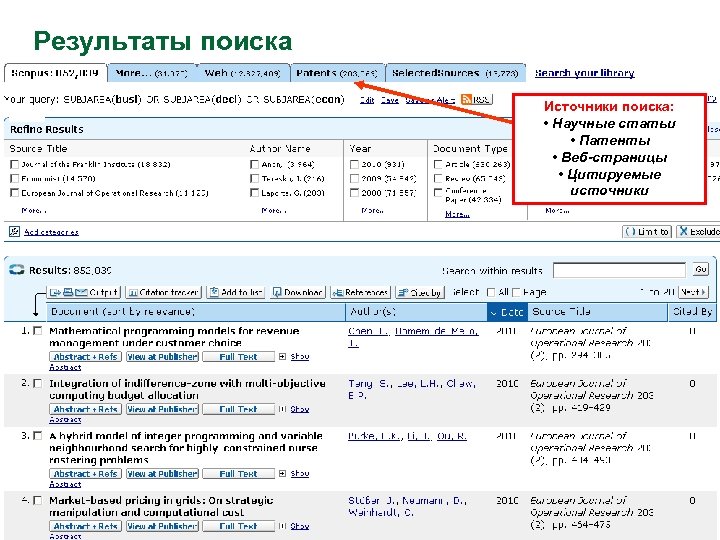This screenshot has height=540, width=720.
Task: Click the Download toolbar button
Action: (298, 292)
